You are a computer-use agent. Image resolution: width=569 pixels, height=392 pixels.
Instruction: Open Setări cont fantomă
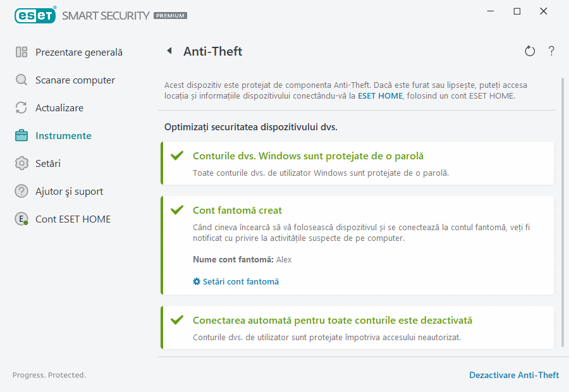(x=240, y=281)
